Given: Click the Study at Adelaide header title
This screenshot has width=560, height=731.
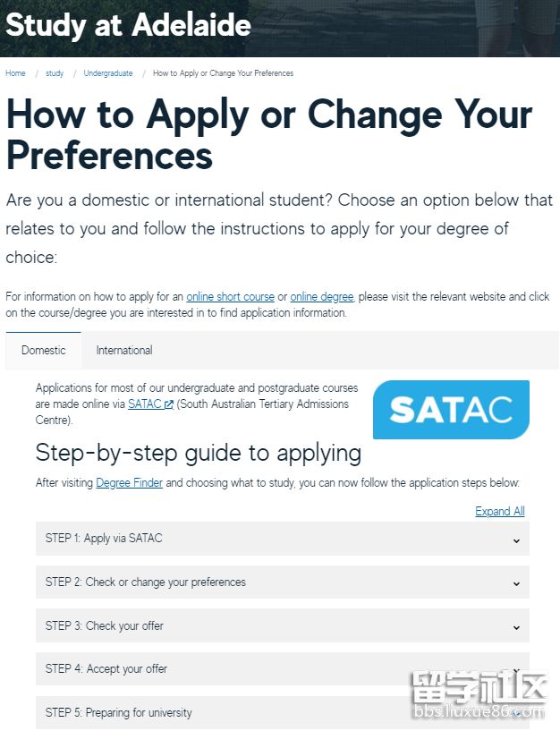Looking at the screenshot, I should coord(129,25).
